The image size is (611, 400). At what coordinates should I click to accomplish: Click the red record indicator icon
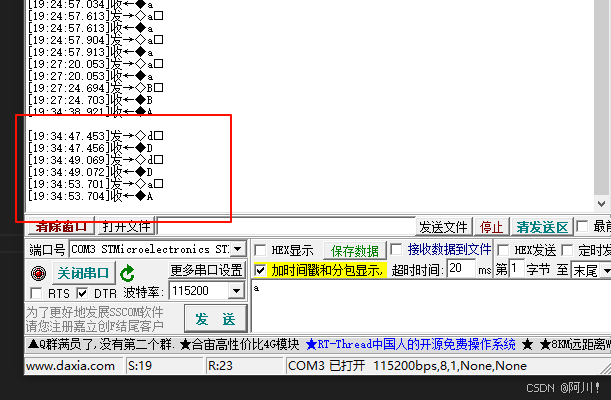pyautogui.click(x=38, y=273)
